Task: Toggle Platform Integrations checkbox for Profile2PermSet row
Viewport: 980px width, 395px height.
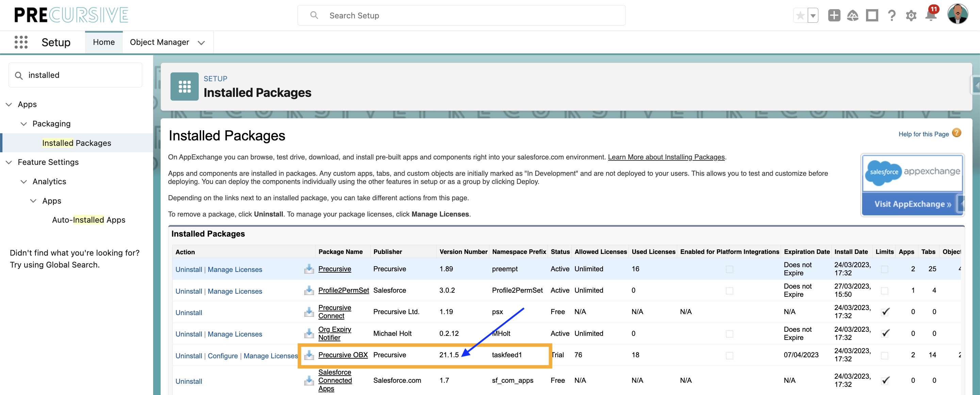Action: 729,291
